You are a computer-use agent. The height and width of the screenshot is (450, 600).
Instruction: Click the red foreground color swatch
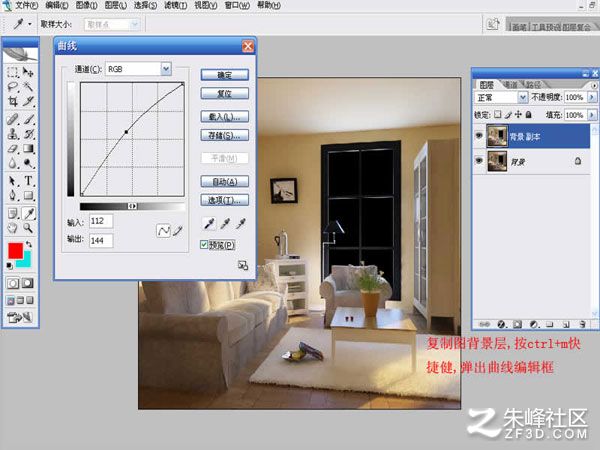(15, 251)
